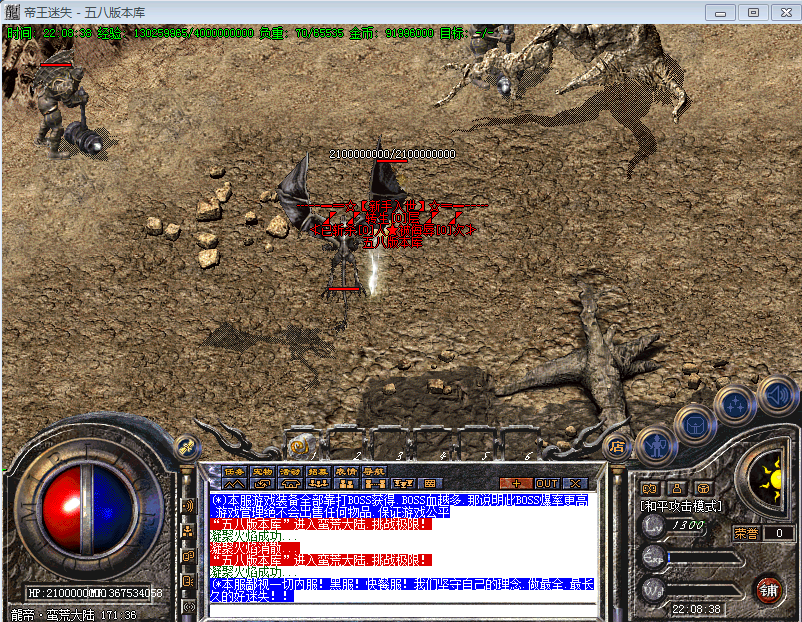The width and height of the screenshot is (802, 622).
Task: Open the 导航 navigation tab
Action: [x=373, y=472]
